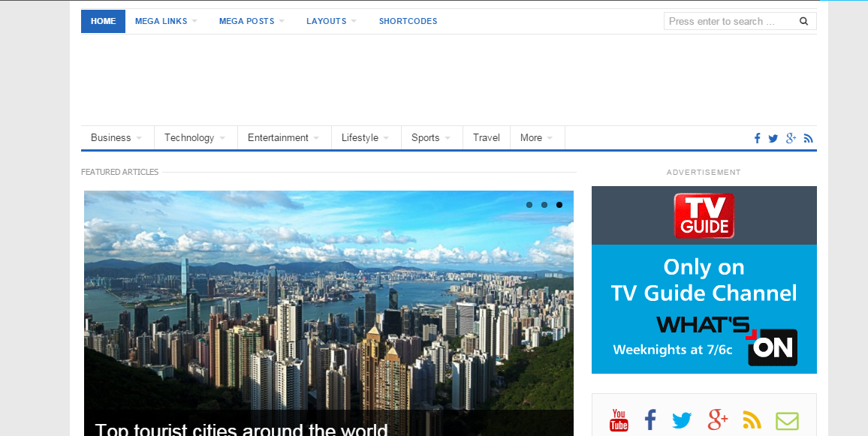868x436 pixels.
Task: Open the Sports category dropdown
Action: click(x=432, y=138)
